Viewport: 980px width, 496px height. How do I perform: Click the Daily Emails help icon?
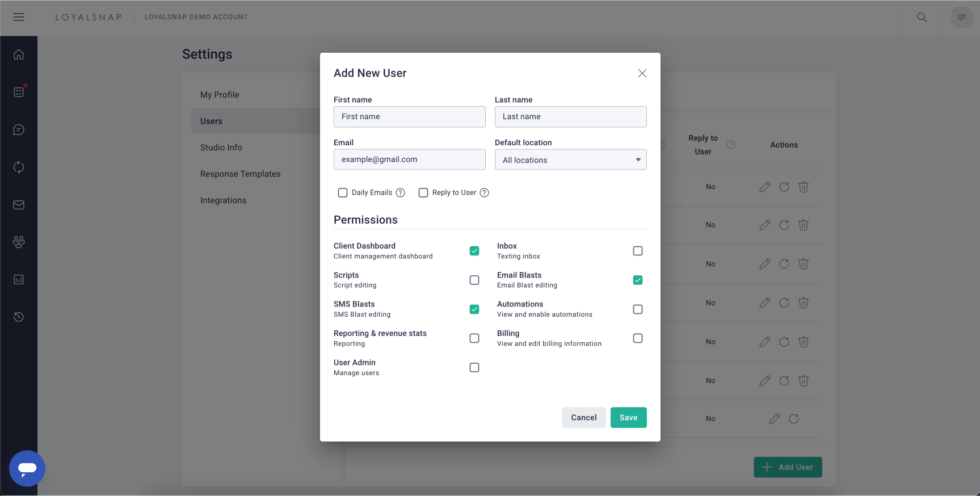[x=401, y=193]
